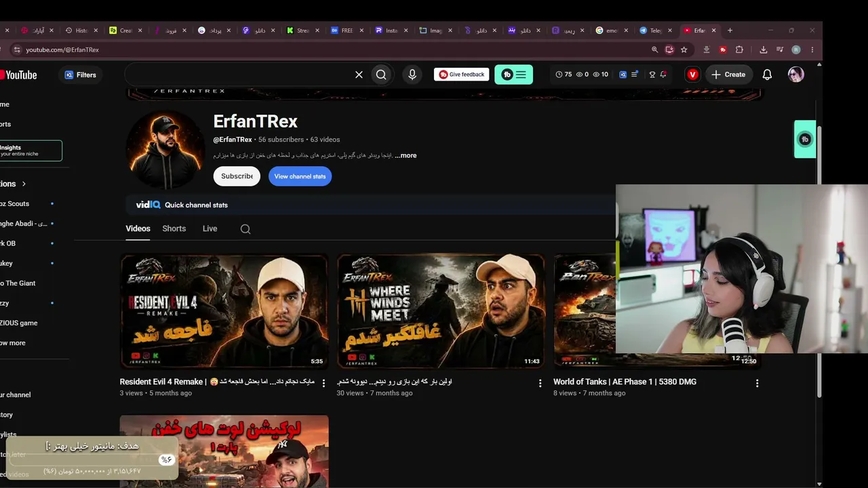Image resolution: width=868 pixels, height=488 pixels.
Task: Open the browser Extensions puzzle icon
Action: (x=739, y=49)
